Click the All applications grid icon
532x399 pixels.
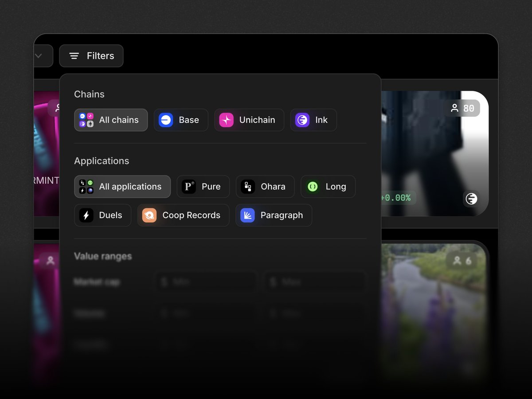click(x=86, y=187)
